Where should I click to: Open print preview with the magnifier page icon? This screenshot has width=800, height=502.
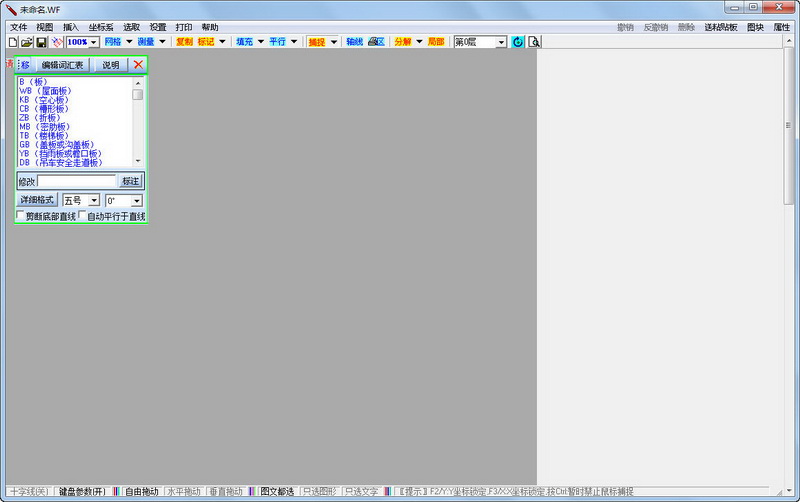(534, 42)
